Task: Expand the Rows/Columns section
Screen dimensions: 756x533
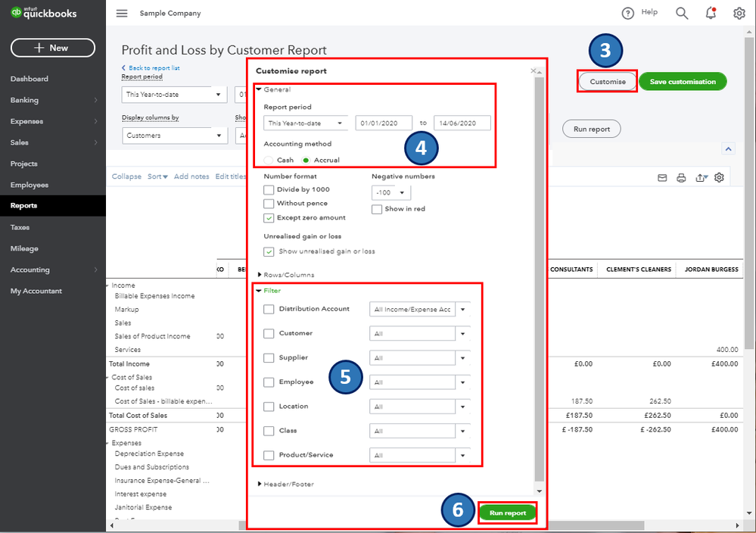Action: click(287, 275)
